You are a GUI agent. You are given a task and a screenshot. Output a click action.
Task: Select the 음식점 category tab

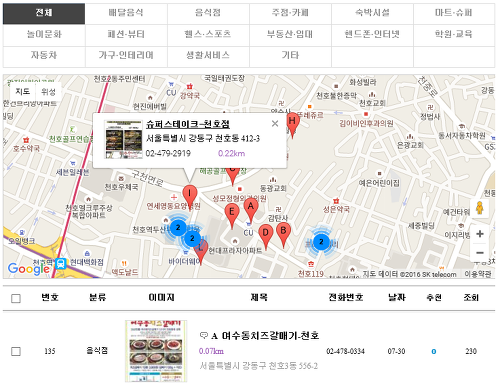pyautogui.click(x=208, y=13)
